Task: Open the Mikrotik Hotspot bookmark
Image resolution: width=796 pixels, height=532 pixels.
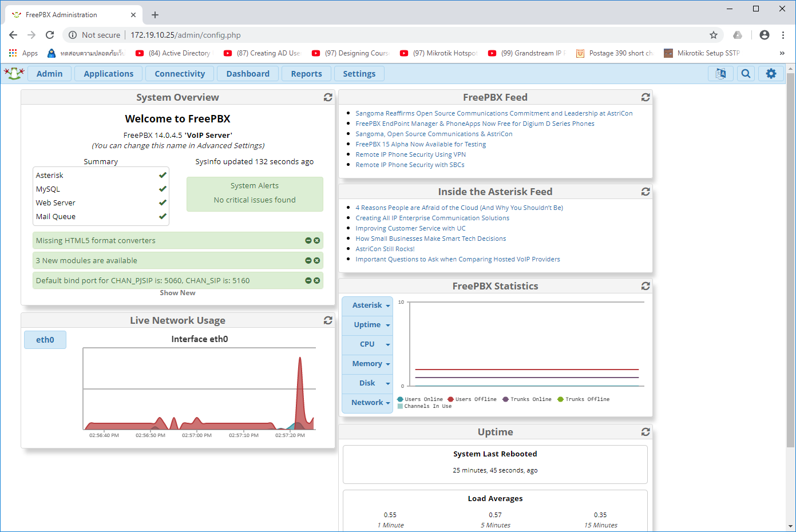Action: coord(438,53)
